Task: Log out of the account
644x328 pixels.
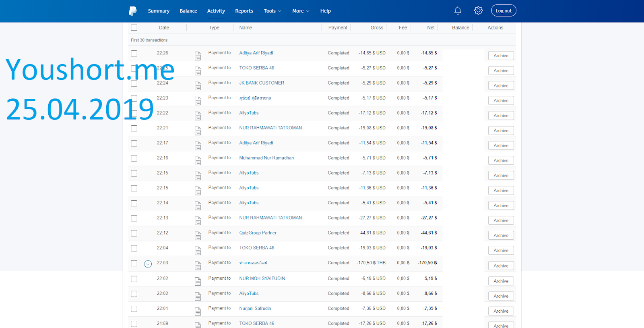Action: tap(504, 10)
